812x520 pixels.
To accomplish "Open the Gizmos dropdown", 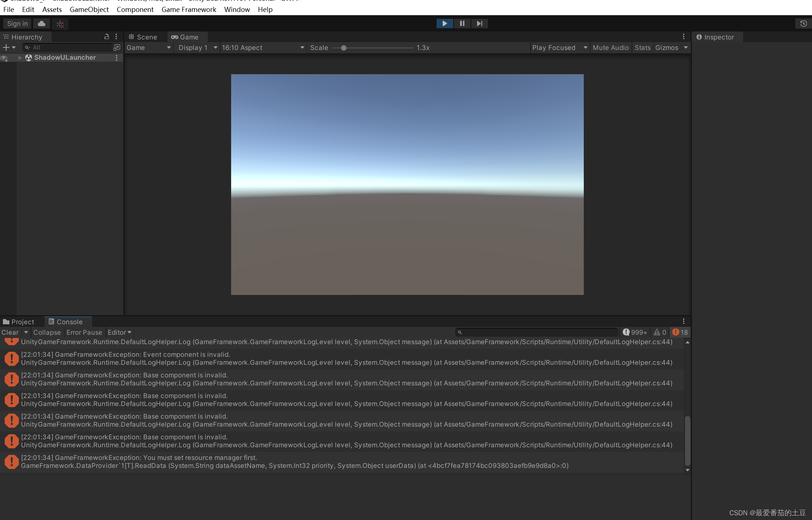I will pyautogui.click(x=667, y=47).
